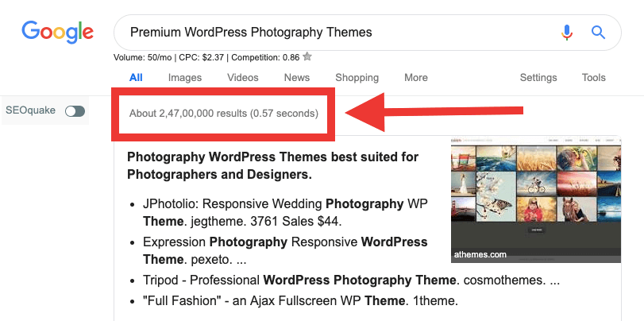Switch to the Videos tab
This screenshot has width=644, height=321.
(243, 78)
